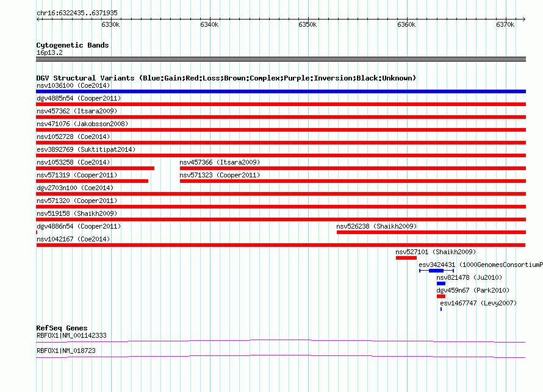Select the esv3424431 1000Genomes label
Screen dimensions: 543x392
481,265
